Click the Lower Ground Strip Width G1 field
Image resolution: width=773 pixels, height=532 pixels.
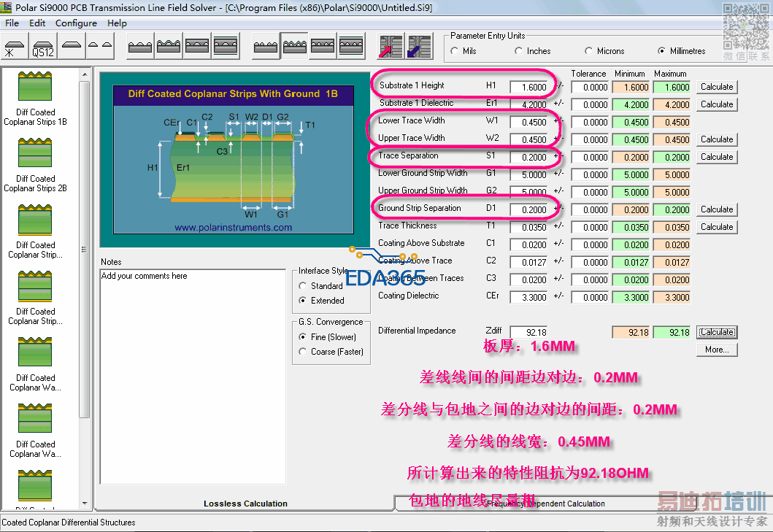[x=528, y=174]
